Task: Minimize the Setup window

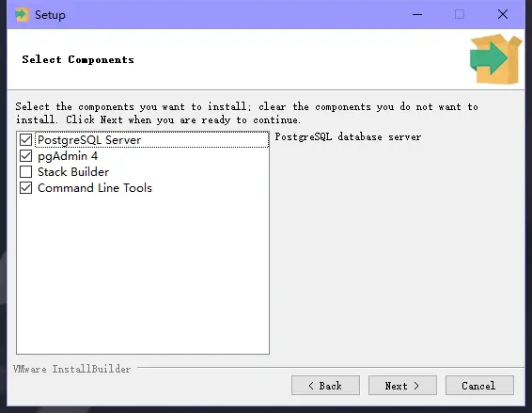Action: click(x=417, y=15)
